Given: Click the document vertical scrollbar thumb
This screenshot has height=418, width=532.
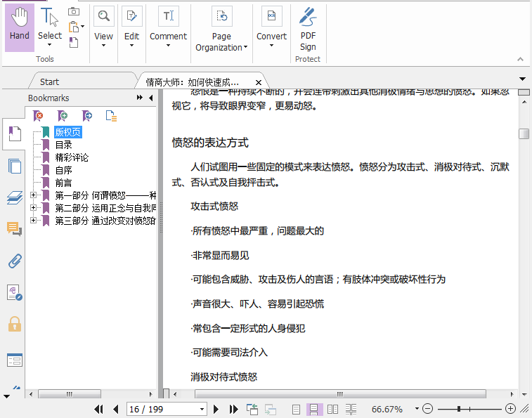Looking at the screenshot, I should 524,133.
